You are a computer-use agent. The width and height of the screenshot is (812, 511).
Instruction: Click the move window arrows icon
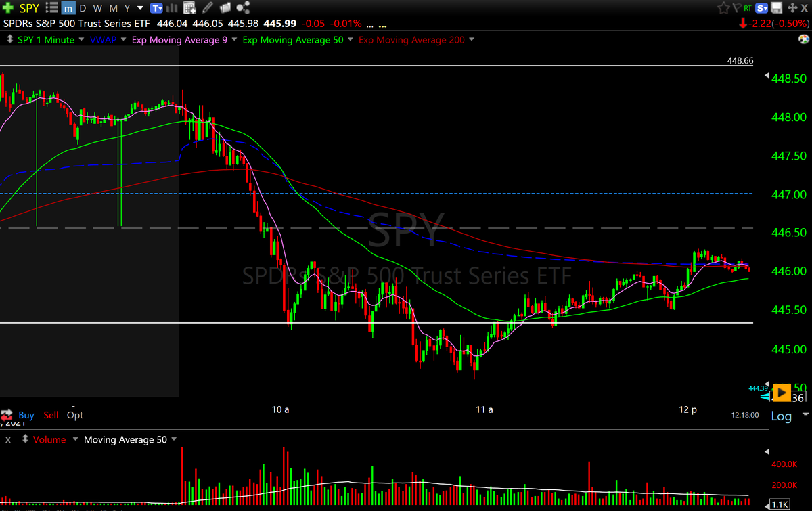(x=794, y=8)
